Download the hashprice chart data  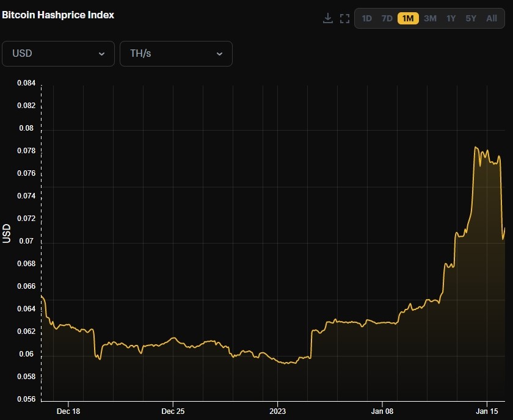coord(328,18)
